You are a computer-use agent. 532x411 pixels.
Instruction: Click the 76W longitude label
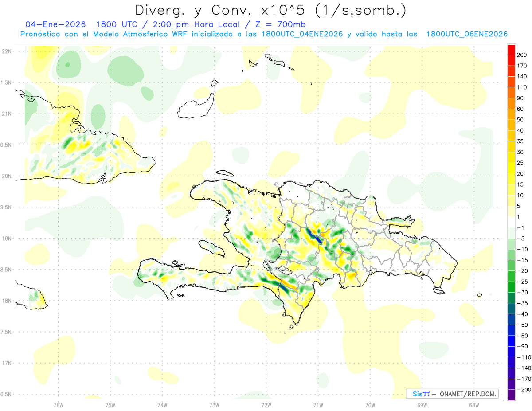click(58, 405)
